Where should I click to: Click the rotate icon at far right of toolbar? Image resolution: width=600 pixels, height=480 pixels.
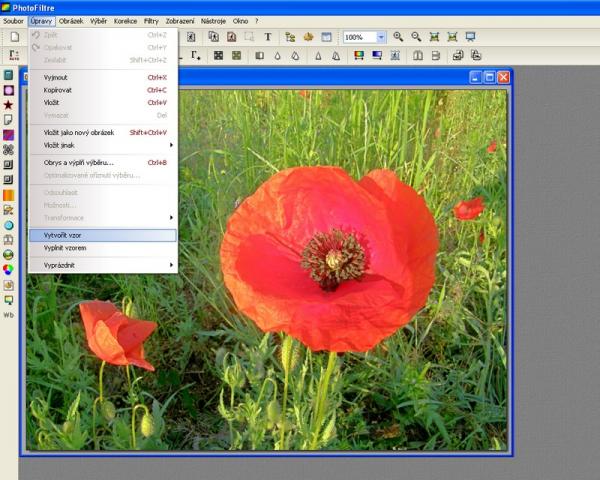point(476,56)
